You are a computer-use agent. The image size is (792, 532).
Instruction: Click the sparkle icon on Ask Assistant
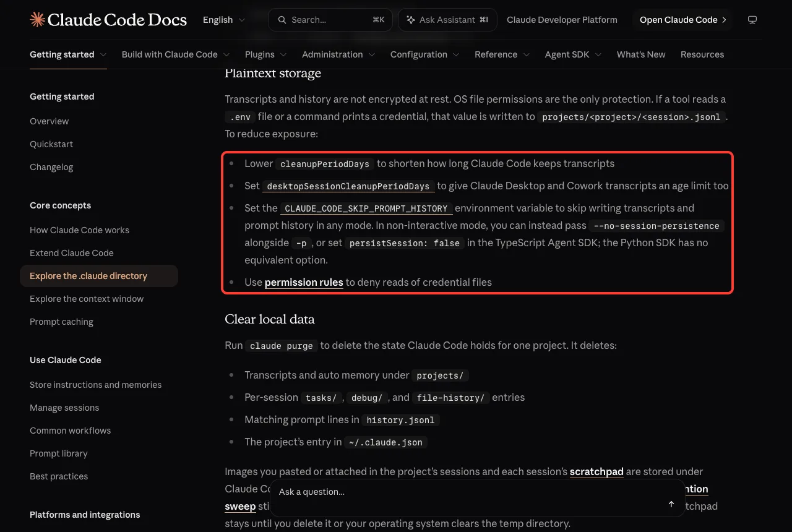[410, 20]
